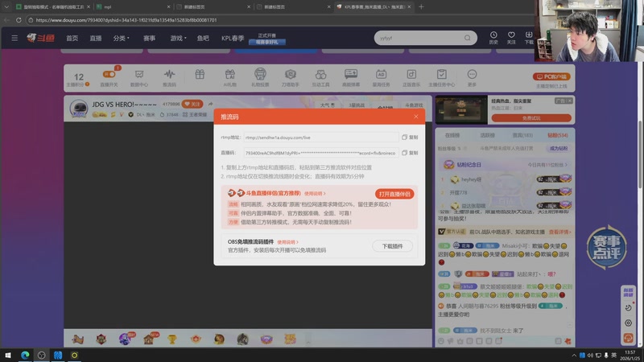Click the 成为钻粉 button
Viewport: 644px width, 362px height.
tap(559, 149)
